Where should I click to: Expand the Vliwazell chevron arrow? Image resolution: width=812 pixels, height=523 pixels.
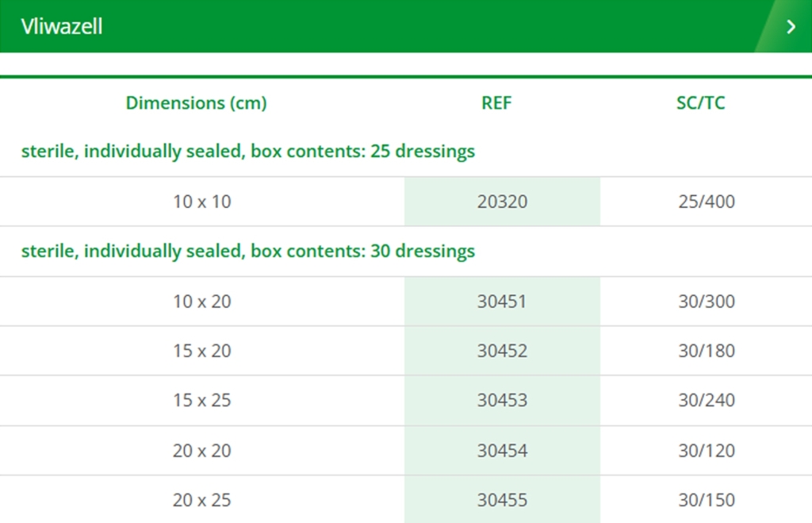(x=791, y=26)
